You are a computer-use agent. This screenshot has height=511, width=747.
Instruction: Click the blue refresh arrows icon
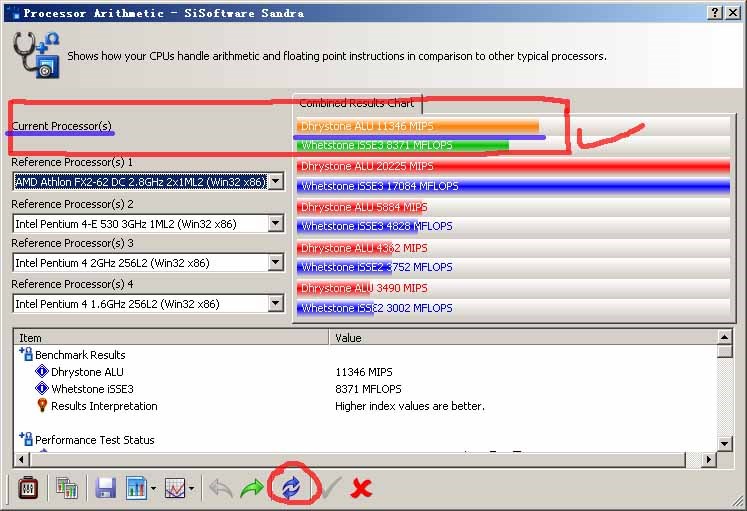pyautogui.click(x=291, y=488)
